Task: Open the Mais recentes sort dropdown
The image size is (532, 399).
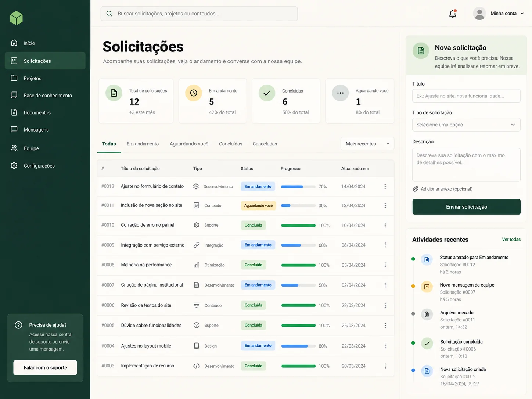Action: click(367, 144)
